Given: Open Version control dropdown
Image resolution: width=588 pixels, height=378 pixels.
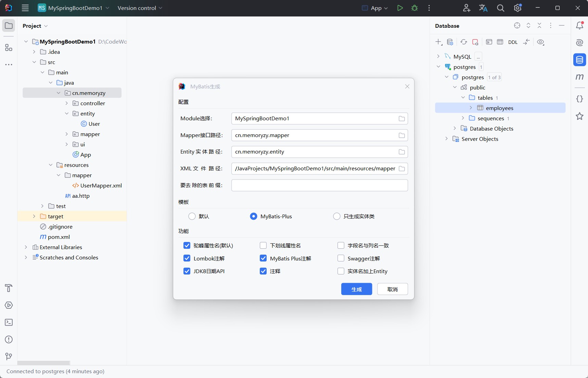Looking at the screenshot, I should click(140, 8).
